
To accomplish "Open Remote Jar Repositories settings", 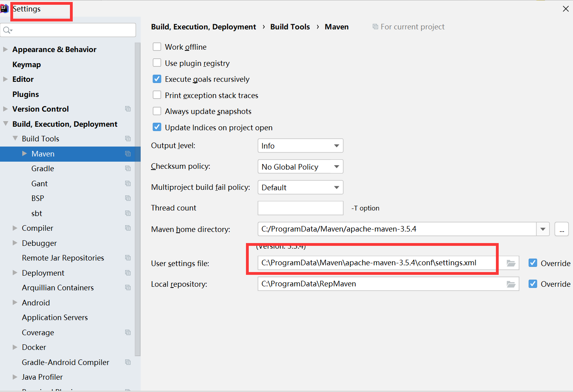I will (x=63, y=258).
